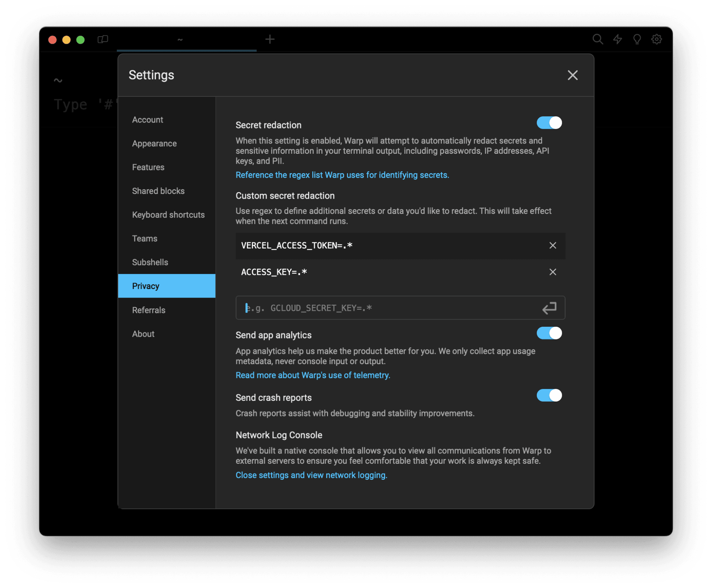The height and width of the screenshot is (588, 712).
Task: Remove the VERCEL_ACCESS_TOKEN regex entry
Action: click(x=552, y=246)
